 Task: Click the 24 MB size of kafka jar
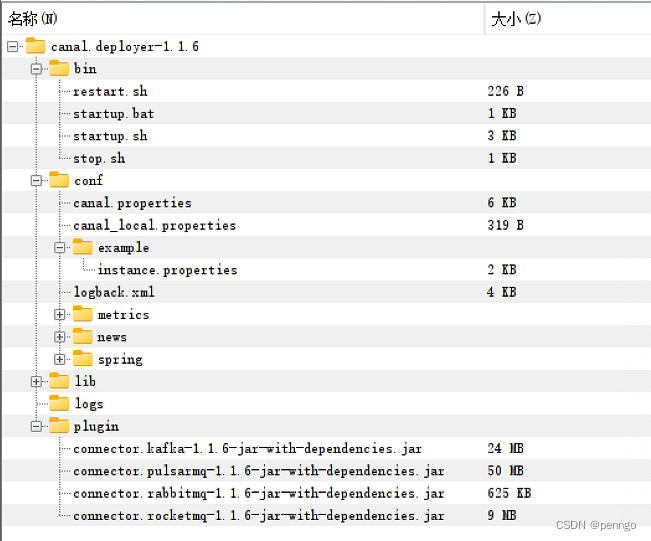click(x=506, y=449)
